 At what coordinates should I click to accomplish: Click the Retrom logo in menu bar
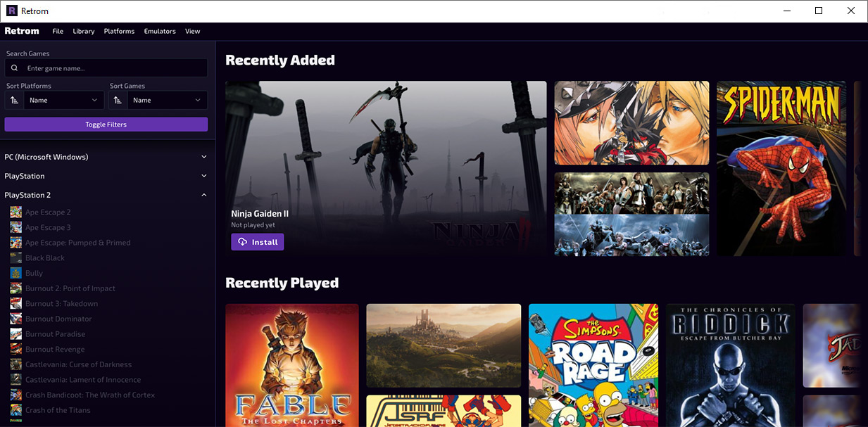tap(22, 31)
